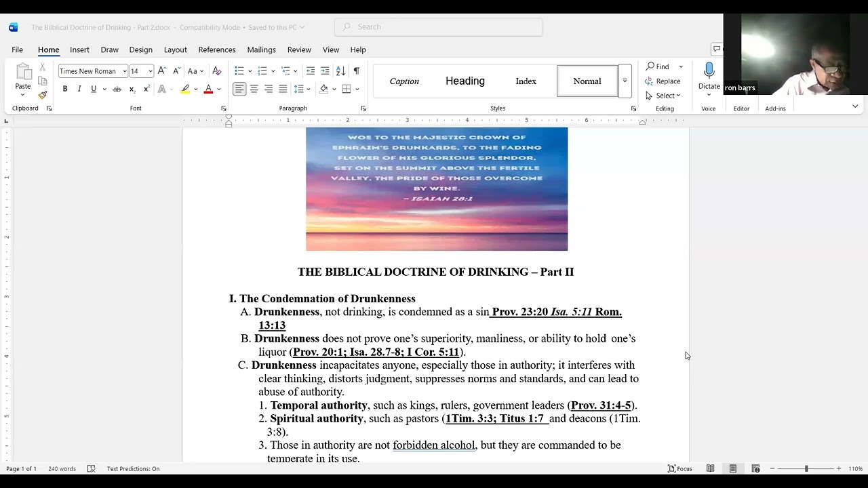Sort the selected text A to Z
Image resolution: width=868 pixels, height=488 pixels.
[340, 71]
